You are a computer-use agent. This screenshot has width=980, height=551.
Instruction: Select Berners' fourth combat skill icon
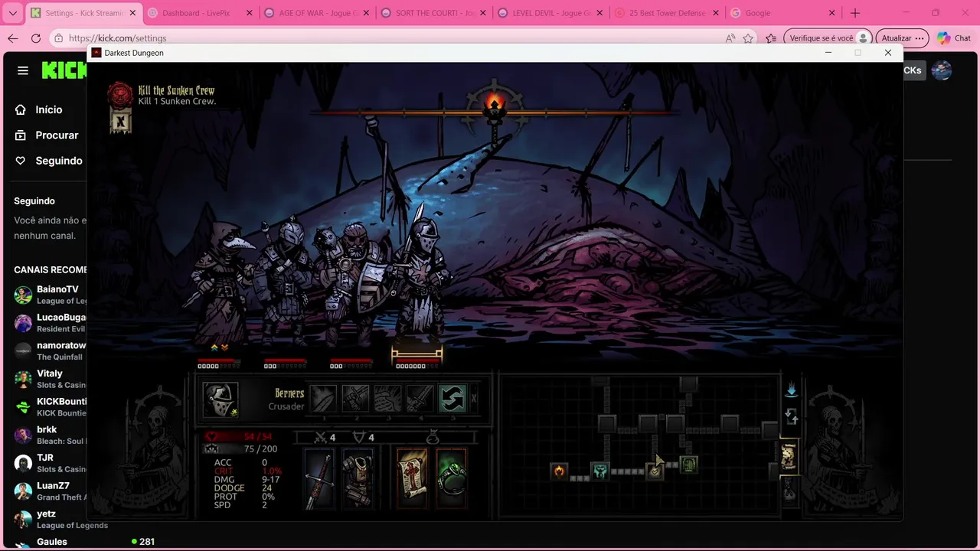tap(420, 399)
